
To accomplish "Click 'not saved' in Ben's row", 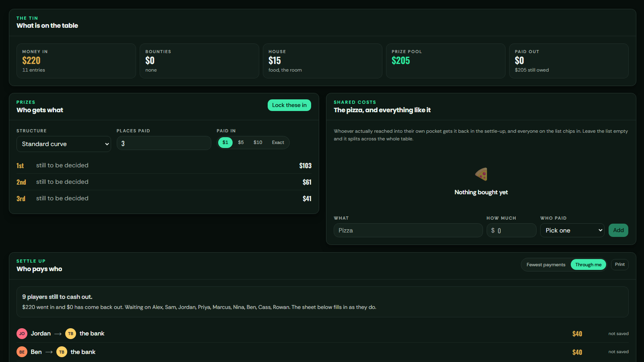I will point(618,352).
